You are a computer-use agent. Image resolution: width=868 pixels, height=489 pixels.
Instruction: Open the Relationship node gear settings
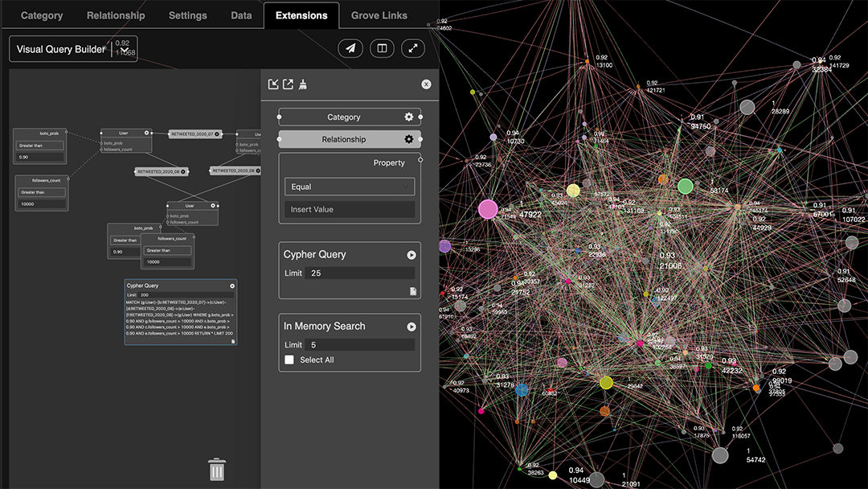pos(408,139)
